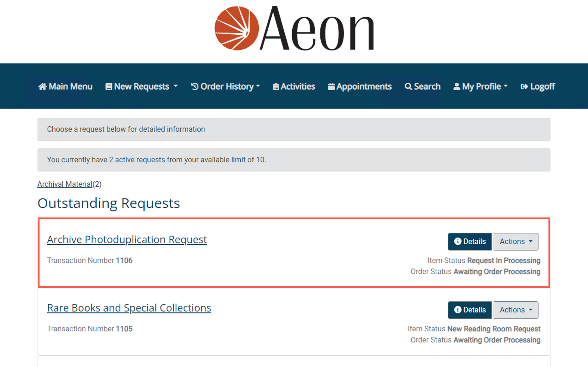Go to Activities in the navigation bar
The image size is (588, 367).
click(297, 87)
